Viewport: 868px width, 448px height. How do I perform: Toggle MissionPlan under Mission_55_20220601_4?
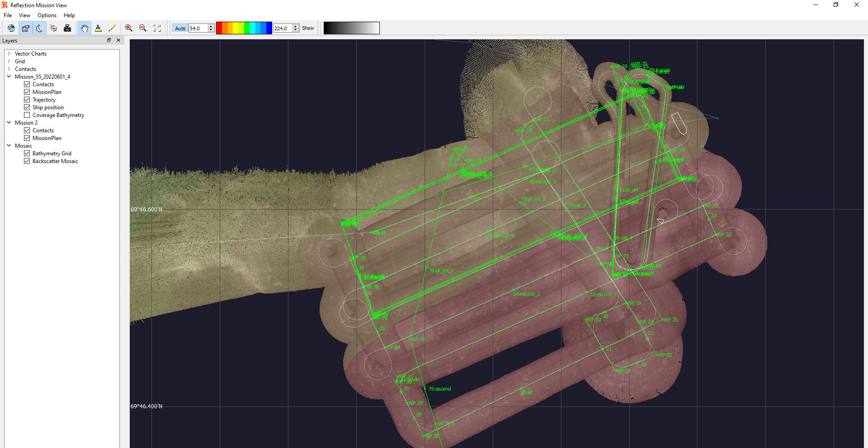pyautogui.click(x=27, y=92)
